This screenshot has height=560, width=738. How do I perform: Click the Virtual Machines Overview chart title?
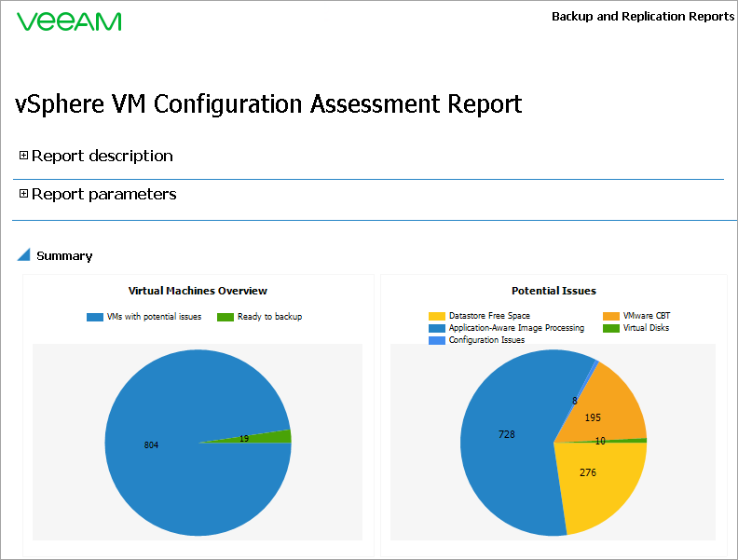pos(198,291)
